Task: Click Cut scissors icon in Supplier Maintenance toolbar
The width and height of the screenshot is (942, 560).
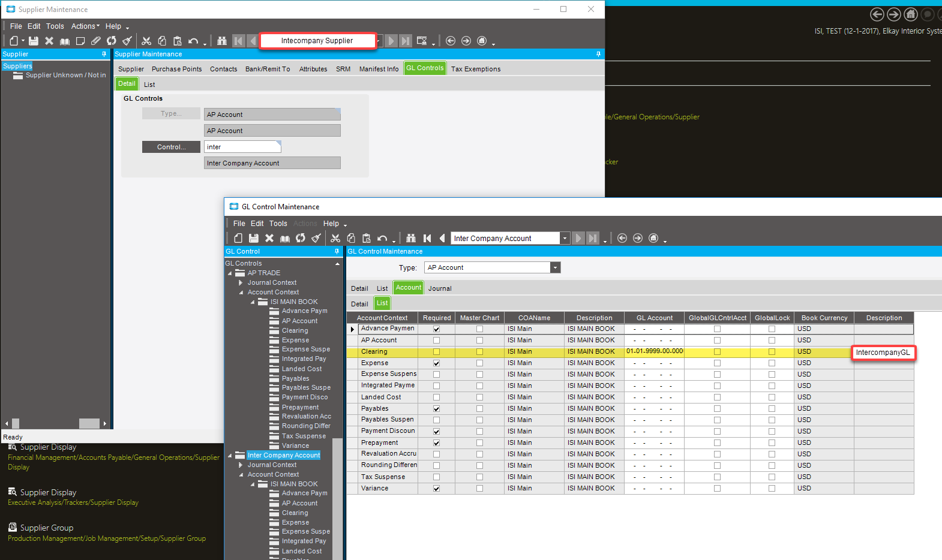Action: [146, 41]
